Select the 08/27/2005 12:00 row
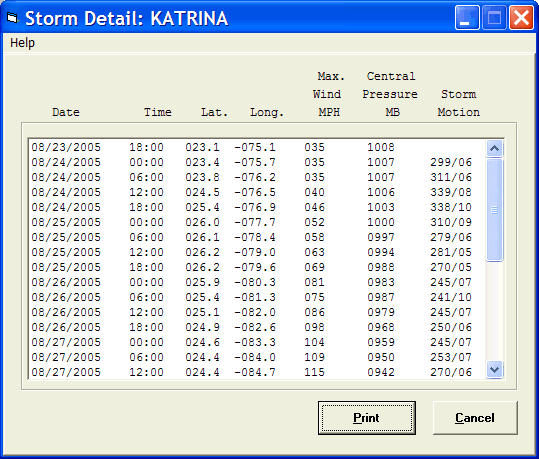 point(257,372)
